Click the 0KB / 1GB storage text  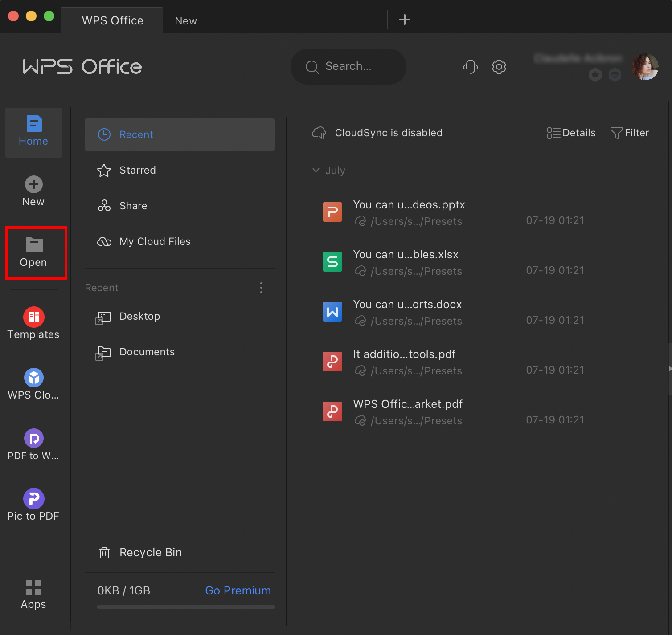(124, 590)
